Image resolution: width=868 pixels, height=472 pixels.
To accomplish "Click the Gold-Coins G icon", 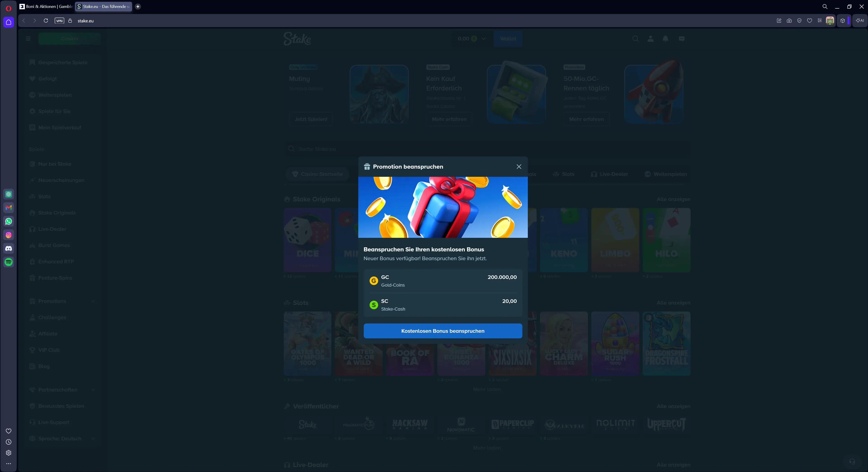I will click(x=374, y=281).
